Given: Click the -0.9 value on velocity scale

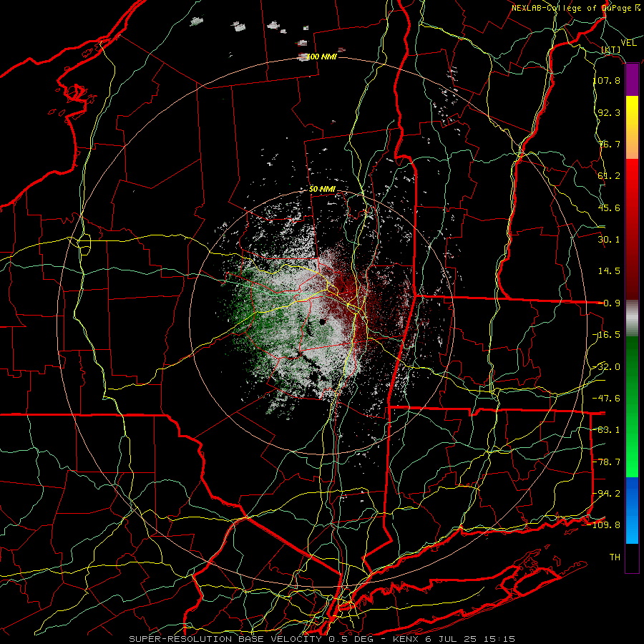Looking at the screenshot, I should pos(609,303).
